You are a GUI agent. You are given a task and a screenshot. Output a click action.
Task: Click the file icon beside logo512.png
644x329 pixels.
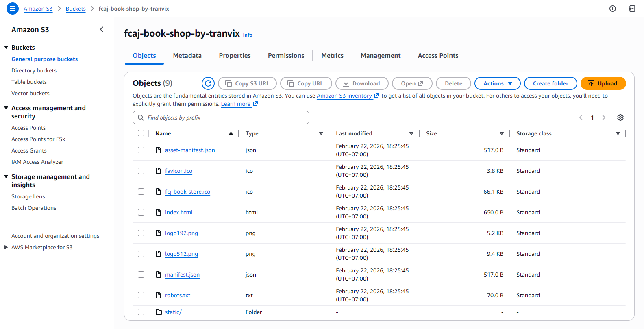click(159, 254)
